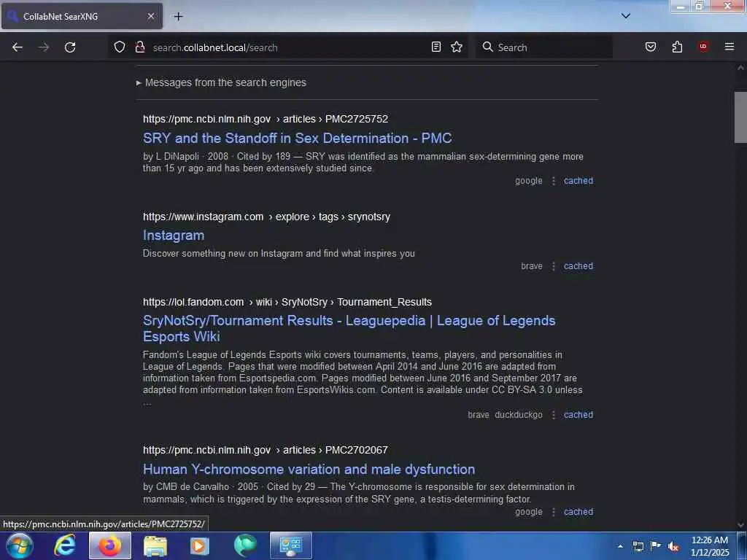The height and width of the screenshot is (560, 747).
Task: Open the Pocket save icon
Action: (651, 47)
